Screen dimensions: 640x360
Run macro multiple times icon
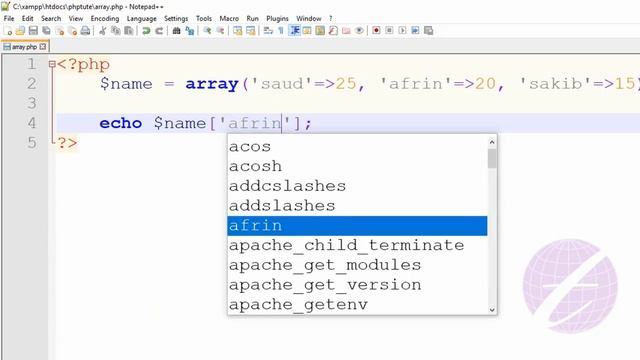point(416,31)
